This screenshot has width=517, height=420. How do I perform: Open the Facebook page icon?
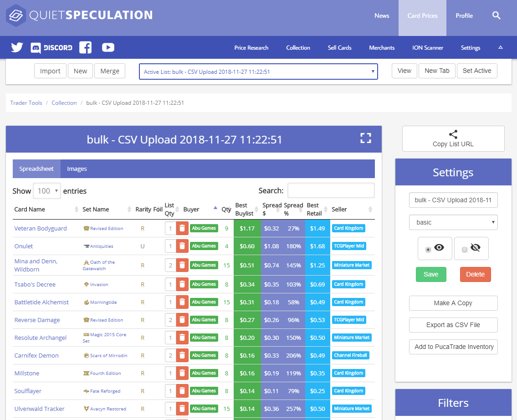click(x=85, y=47)
